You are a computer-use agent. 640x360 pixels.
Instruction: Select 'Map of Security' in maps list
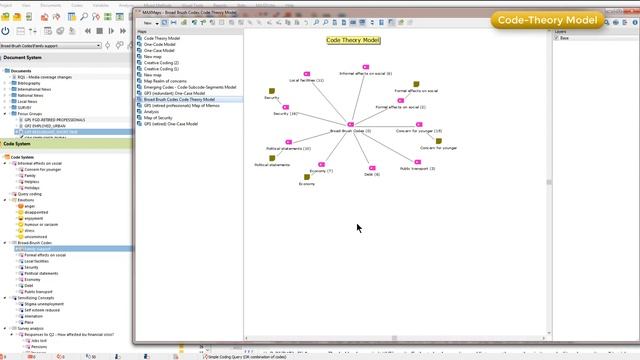point(158,118)
